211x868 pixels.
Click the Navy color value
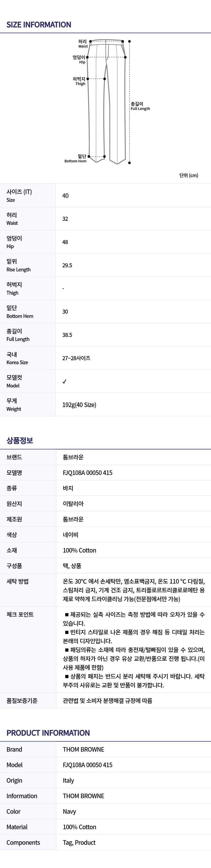point(69,811)
